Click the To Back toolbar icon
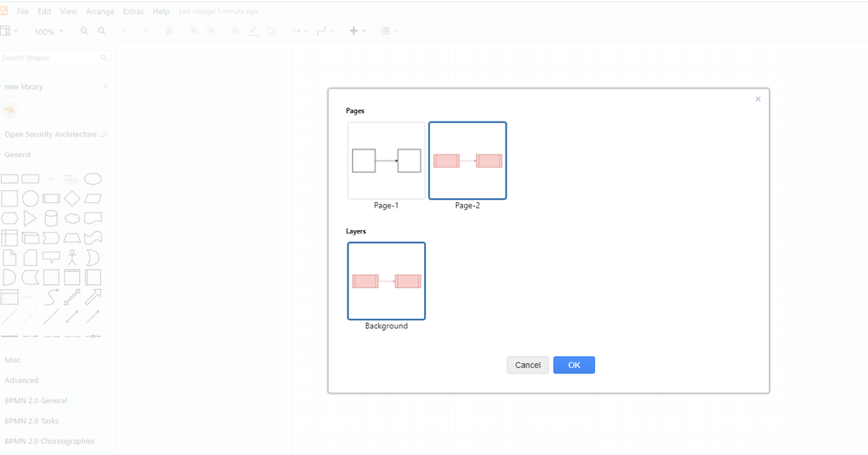The image size is (868, 455). (x=211, y=31)
